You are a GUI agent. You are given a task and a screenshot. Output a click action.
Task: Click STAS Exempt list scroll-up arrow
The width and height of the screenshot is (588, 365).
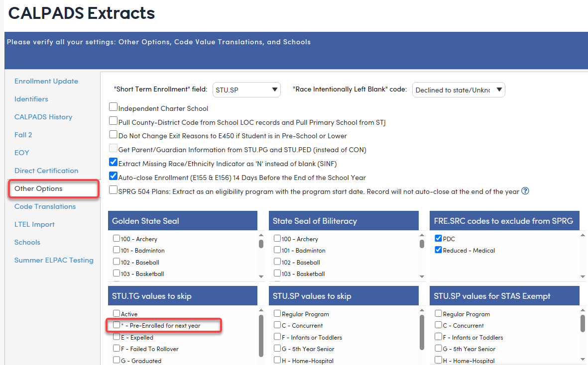(583, 310)
